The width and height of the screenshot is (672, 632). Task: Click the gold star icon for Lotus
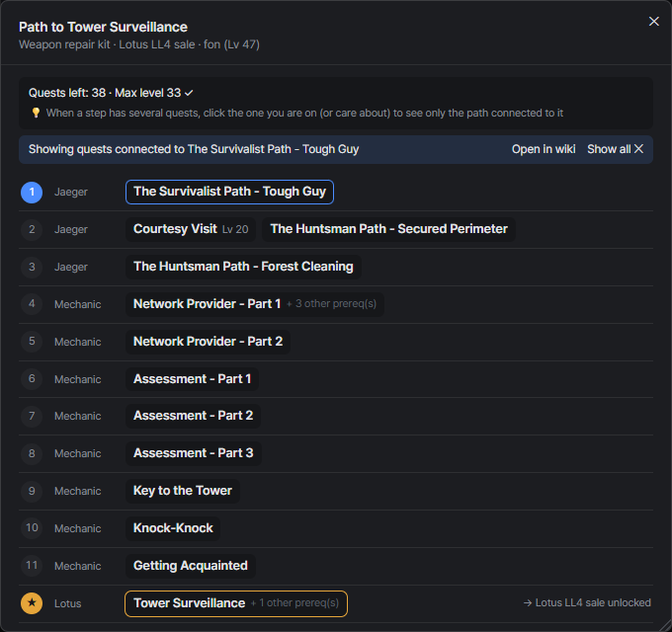(32, 603)
